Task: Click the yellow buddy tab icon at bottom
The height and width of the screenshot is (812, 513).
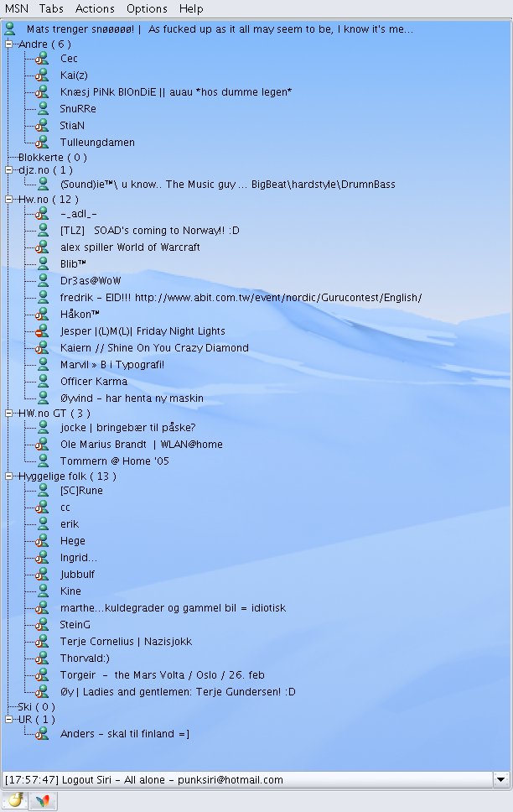Action: tap(14, 800)
